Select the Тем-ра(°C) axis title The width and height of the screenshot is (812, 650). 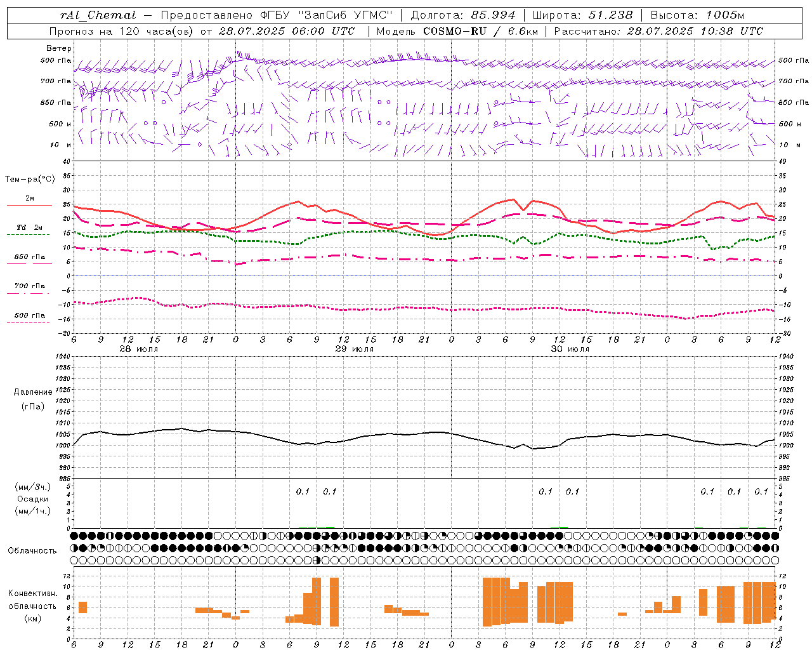[x=30, y=180]
